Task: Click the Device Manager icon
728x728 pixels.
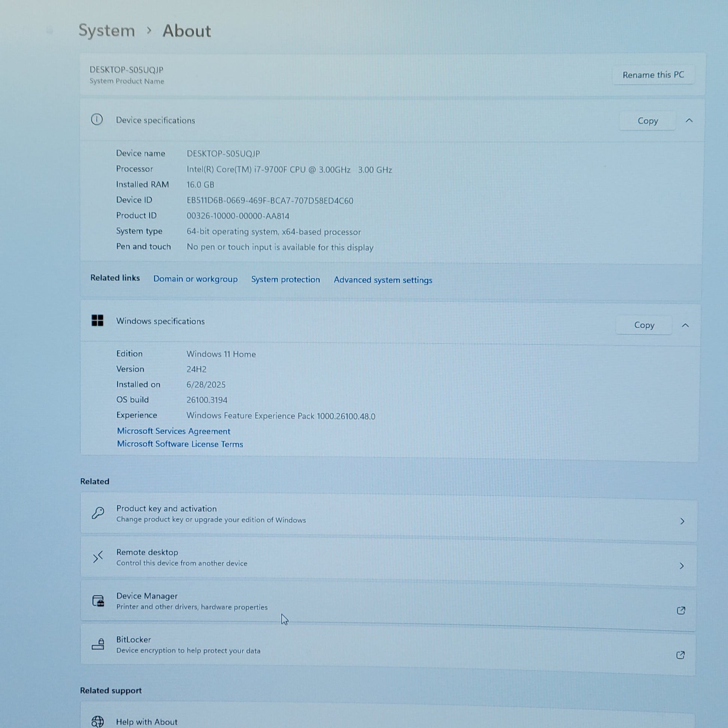Action: 98,601
